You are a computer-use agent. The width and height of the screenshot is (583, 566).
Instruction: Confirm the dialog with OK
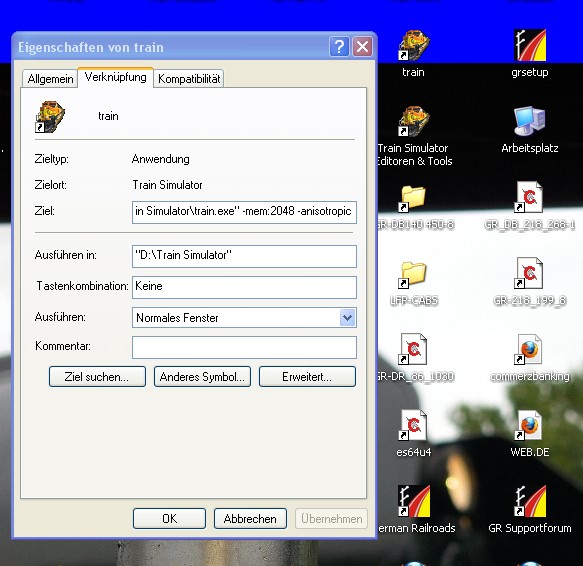tap(169, 518)
